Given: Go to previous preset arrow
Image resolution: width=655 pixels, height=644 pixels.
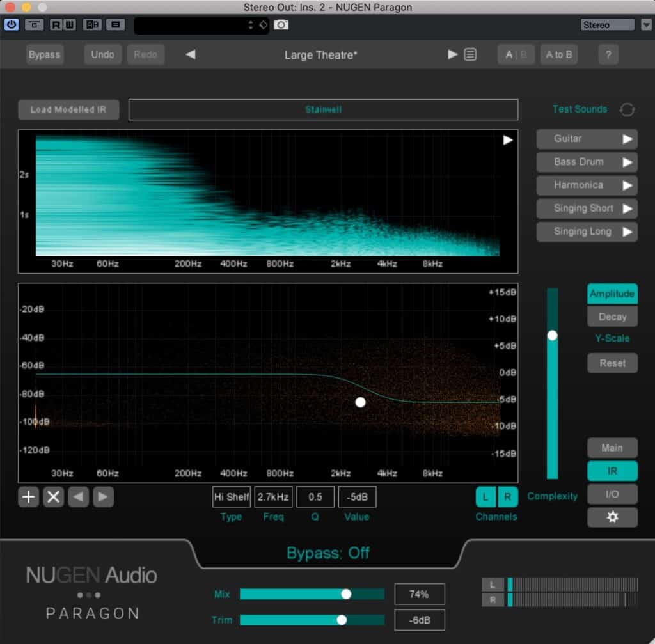Looking at the screenshot, I should pos(191,55).
